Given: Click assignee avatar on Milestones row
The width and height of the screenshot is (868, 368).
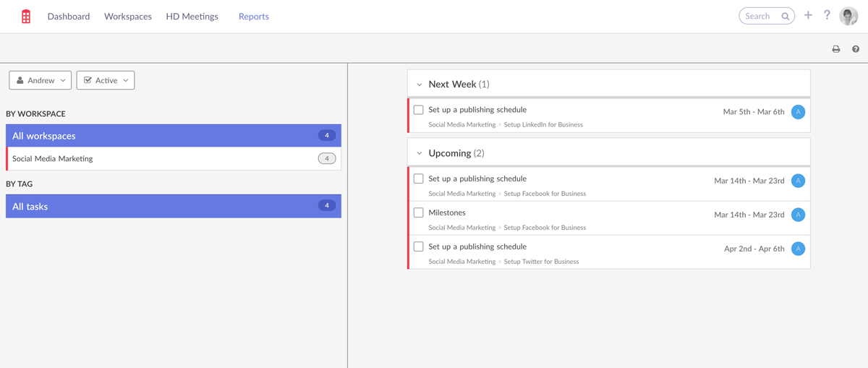Looking at the screenshot, I should (798, 214).
